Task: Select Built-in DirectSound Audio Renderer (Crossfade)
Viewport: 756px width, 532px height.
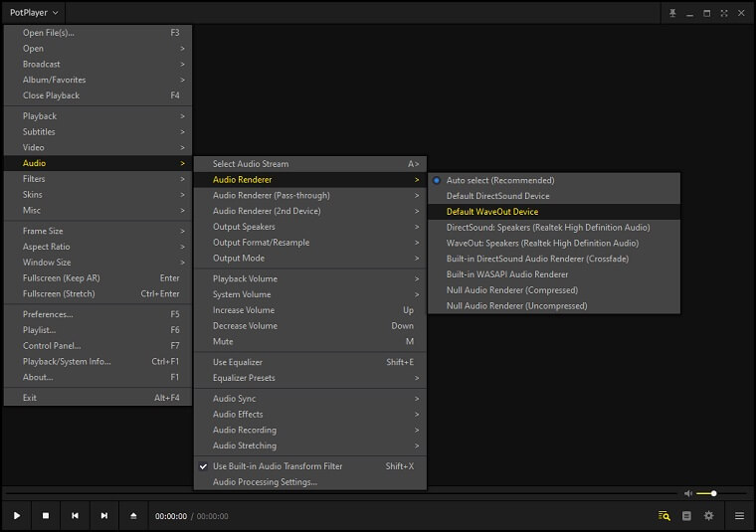Action: [x=554, y=259]
